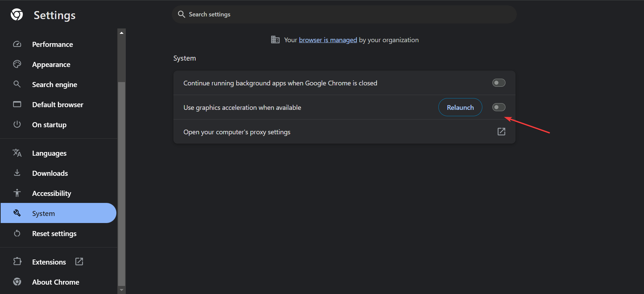Open Reset settings page
Screen dimensions: 644x294
(58, 233)
